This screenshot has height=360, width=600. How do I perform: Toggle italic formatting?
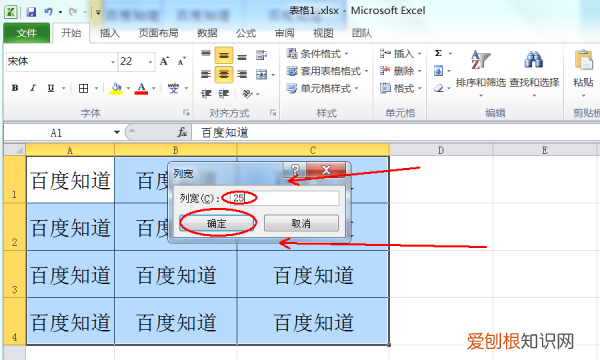[33, 88]
